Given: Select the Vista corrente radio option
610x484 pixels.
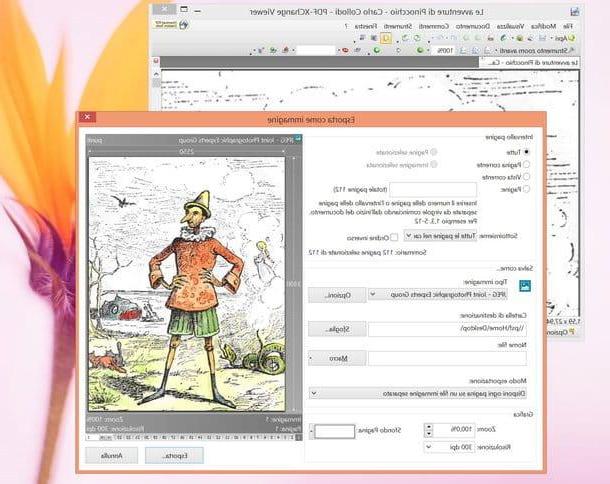Looking at the screenshot, I should point(526,177).
